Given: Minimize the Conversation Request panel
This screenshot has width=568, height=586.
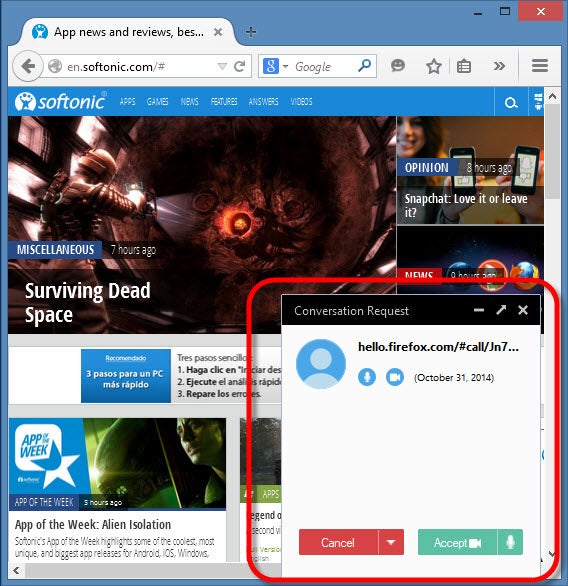Looking at the screenshot, I should coord(479,310).
